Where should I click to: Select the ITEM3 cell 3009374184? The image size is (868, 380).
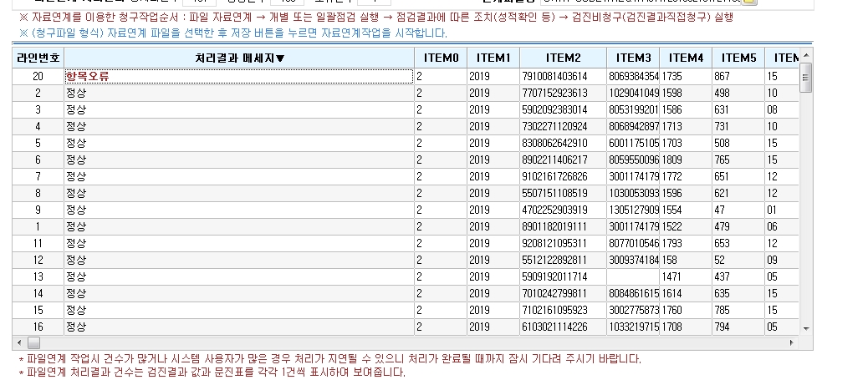pyautogui.click(x=633, y=260)
